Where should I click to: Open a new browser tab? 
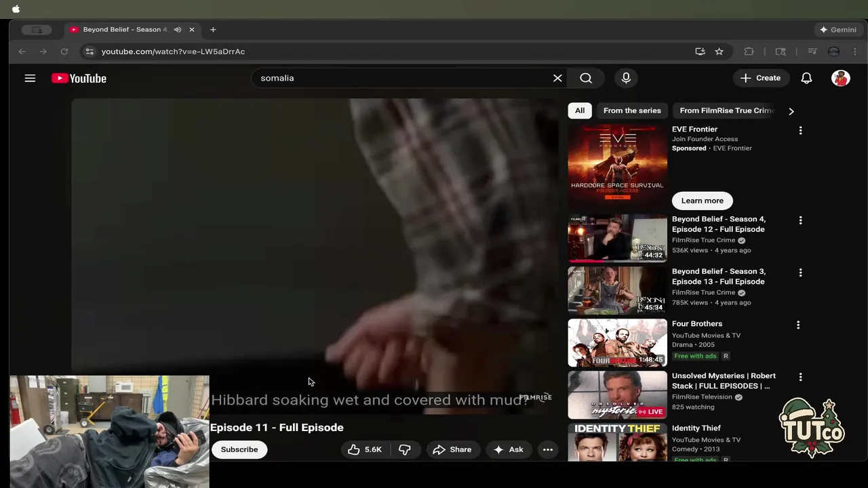(213, 30)
